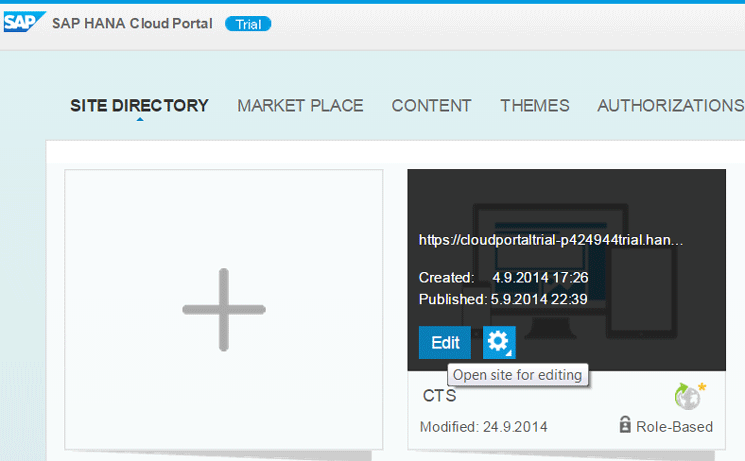Select the CTS site name
Image resolution: width=745 pixels, height=461 pixels.
439,395
